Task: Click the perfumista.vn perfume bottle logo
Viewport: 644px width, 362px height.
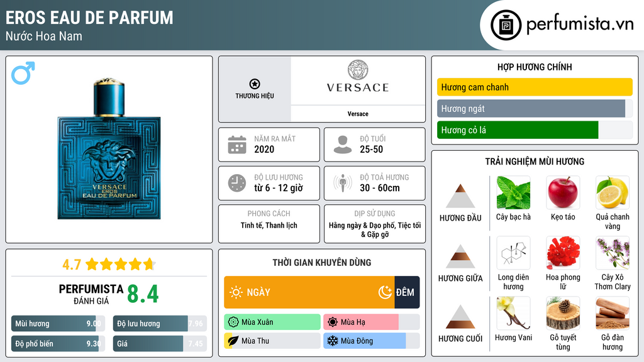Action: click(x=505, y=25)
